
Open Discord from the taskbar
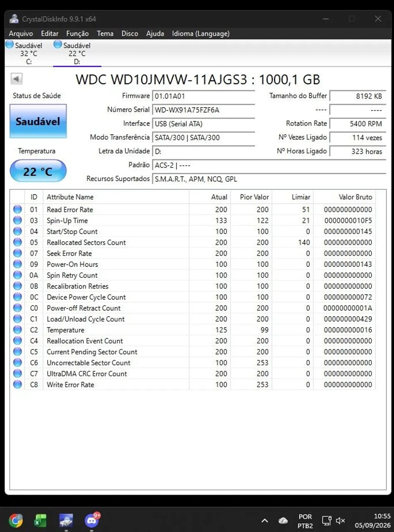click(x=91, y=520)
